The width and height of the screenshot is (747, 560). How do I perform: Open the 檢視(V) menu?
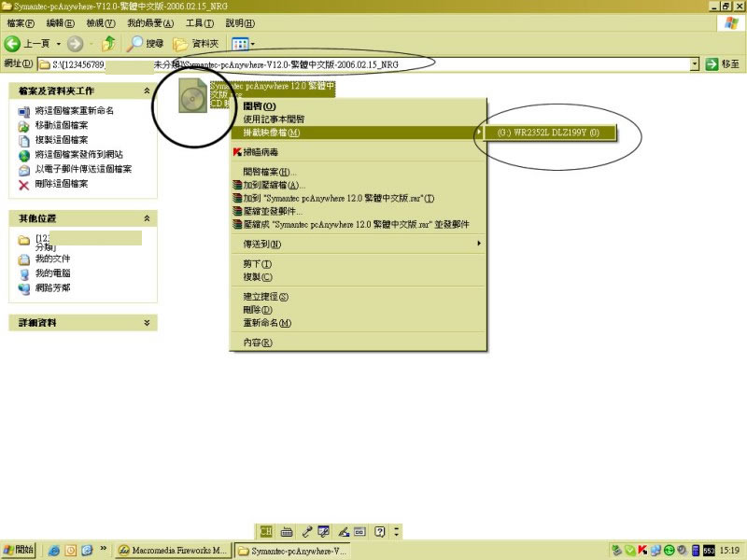click(x=101, y=22)
